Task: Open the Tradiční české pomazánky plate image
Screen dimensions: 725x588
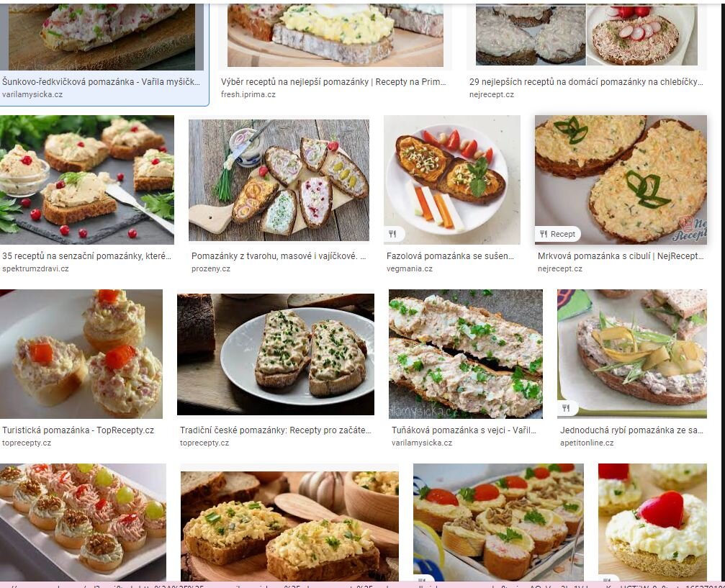Action: click(276, 354)
